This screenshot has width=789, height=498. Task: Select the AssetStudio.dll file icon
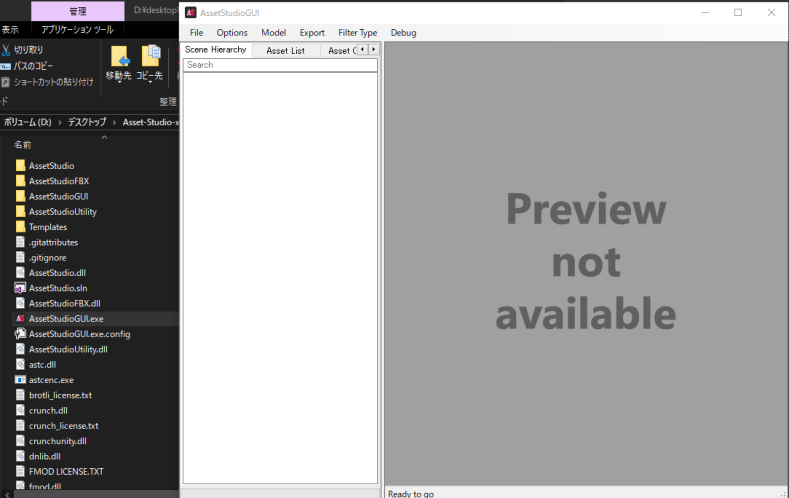pos(20,273)
